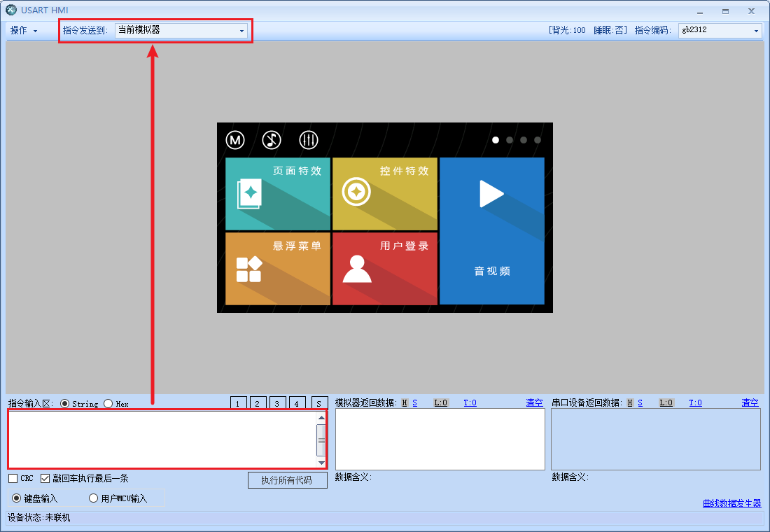770x532 pixels.
Task: Click 清空 to clear simulator return data
Action: point(534,402)
